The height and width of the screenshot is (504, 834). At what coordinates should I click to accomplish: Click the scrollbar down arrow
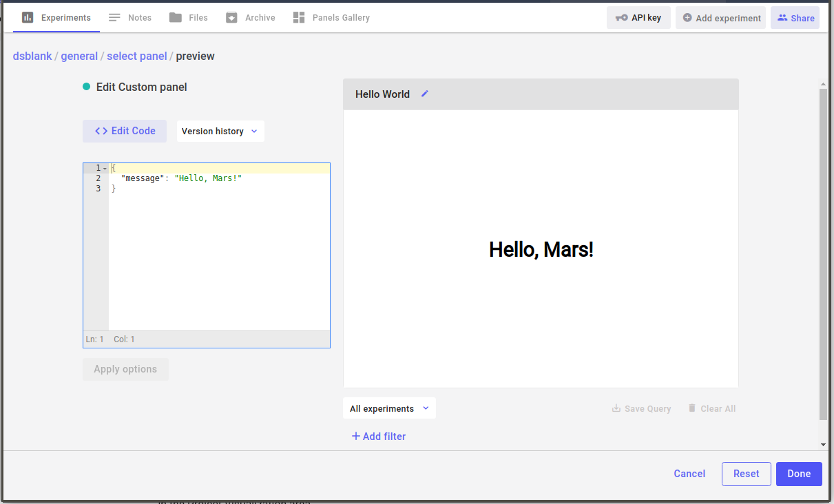[x=823, y=445]
